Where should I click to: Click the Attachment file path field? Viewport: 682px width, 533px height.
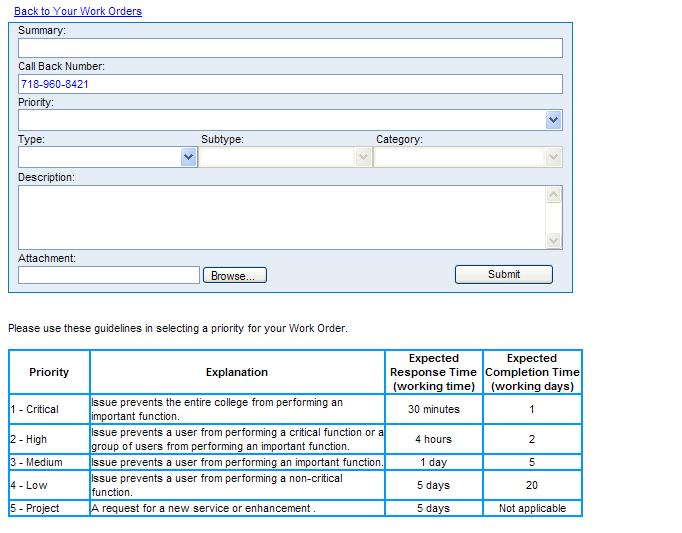click(x=109, y=275)
